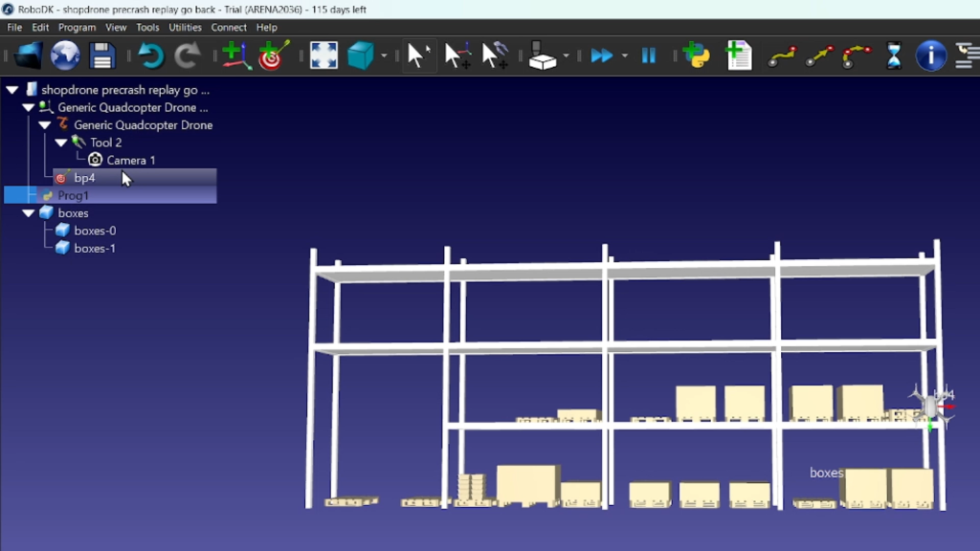
Task: Add a new target with the bullseye icon
Action: [x=274, y=55]
